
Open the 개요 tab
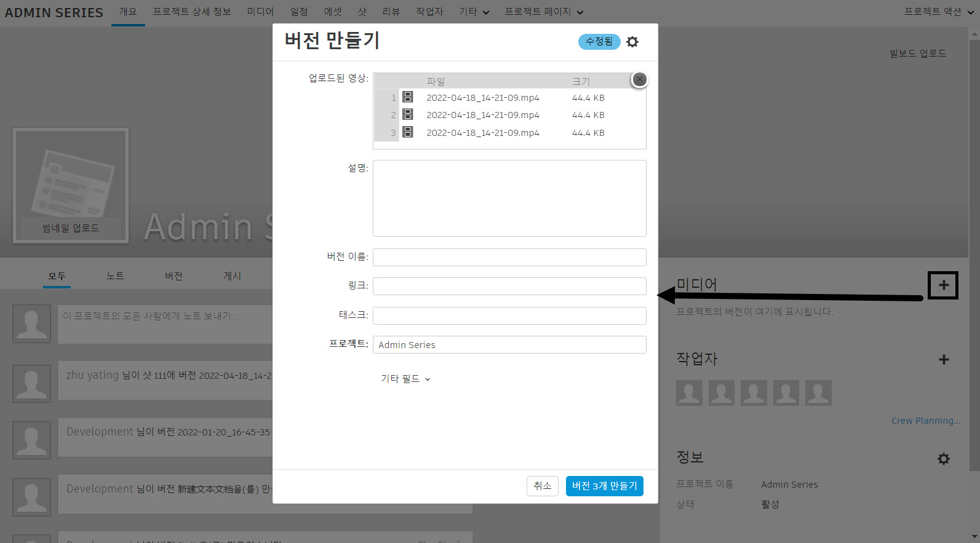[128, 12]
